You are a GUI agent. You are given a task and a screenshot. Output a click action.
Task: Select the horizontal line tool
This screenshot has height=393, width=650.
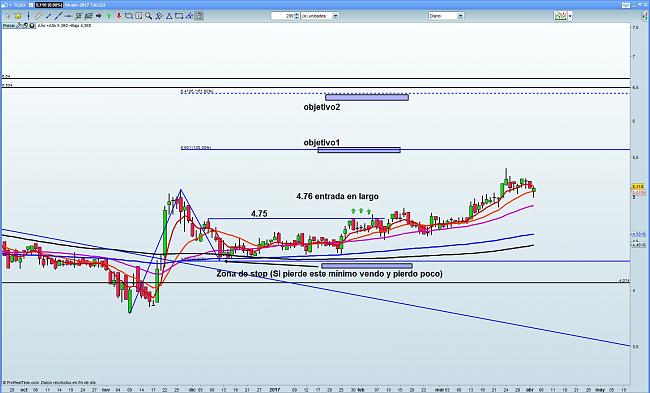tap(68, 16)
